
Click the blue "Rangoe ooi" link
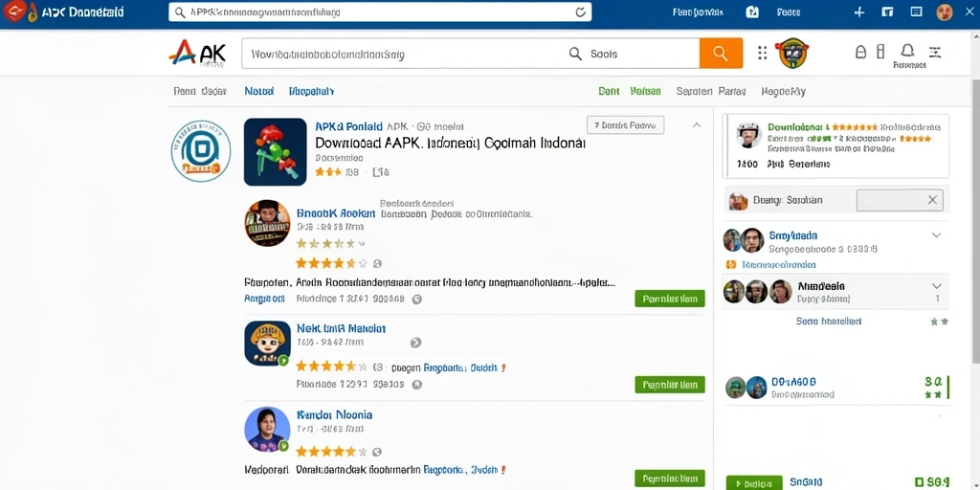pyautogui.click(x=264, y=299)
